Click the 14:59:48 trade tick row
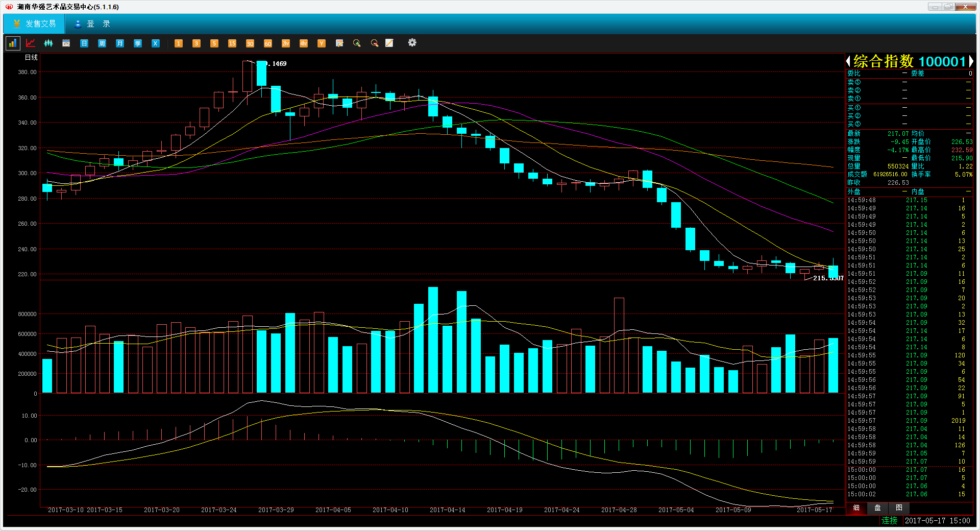Image resolution: width=980 pixels, height=531 pixels. click(909, 200)
